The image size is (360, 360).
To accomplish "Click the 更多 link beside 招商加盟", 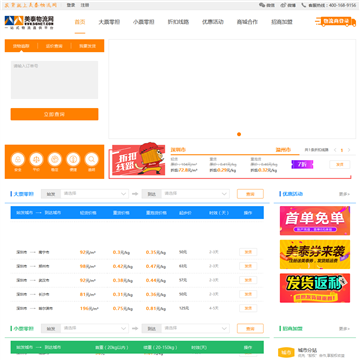I will pyautogui.click(x=345, y=328).
